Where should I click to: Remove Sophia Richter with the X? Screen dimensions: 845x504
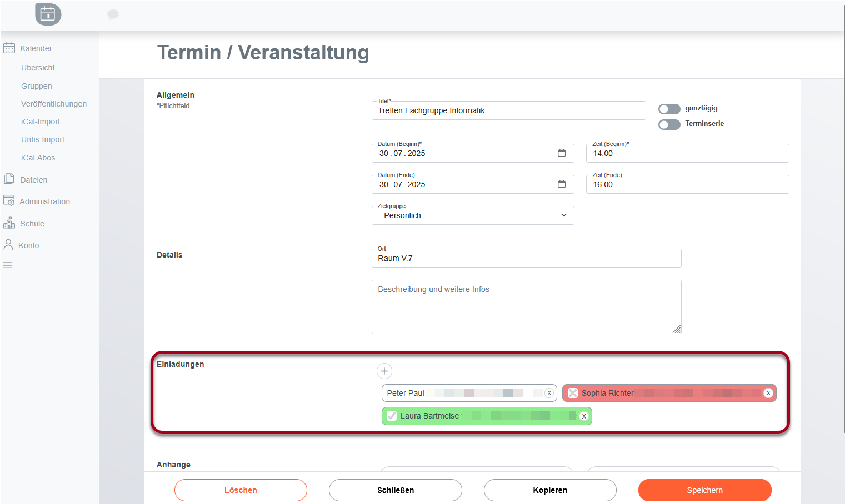pyautogui.click(x=768, y=393)
